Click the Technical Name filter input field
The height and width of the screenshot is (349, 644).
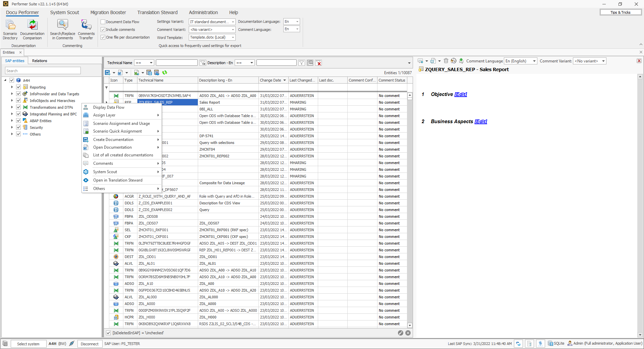(x=177, y=62)
